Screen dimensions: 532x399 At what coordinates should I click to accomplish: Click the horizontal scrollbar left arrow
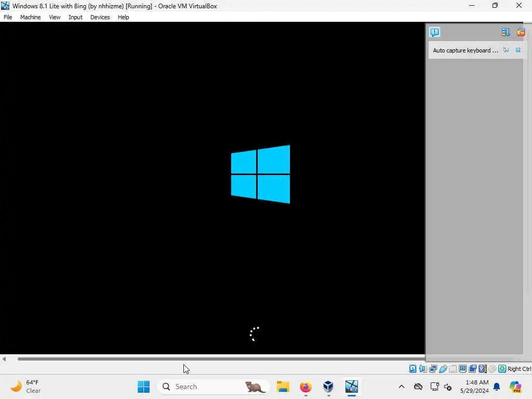click(4, 359)
